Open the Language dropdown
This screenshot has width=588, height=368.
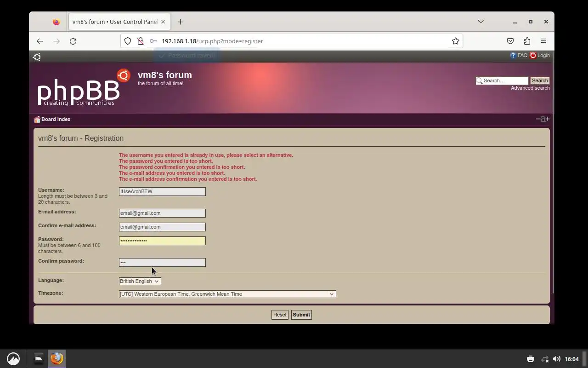tap(140, 281)
